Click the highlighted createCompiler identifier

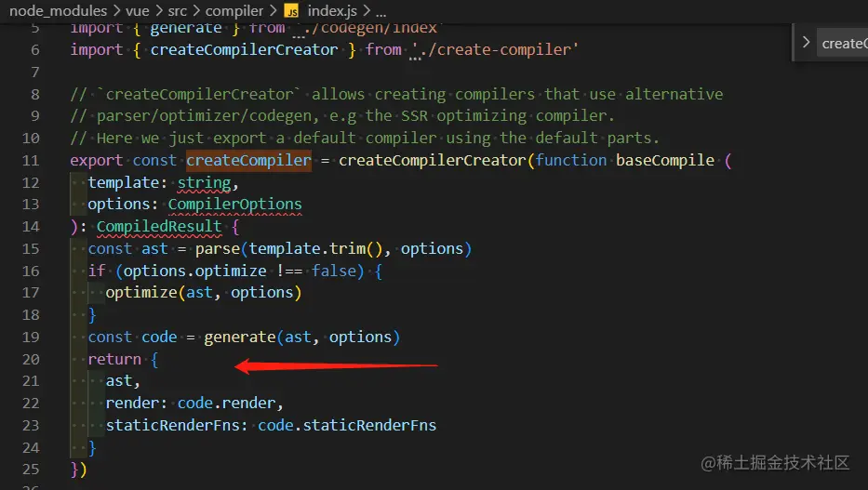click(x=248, y=160)
